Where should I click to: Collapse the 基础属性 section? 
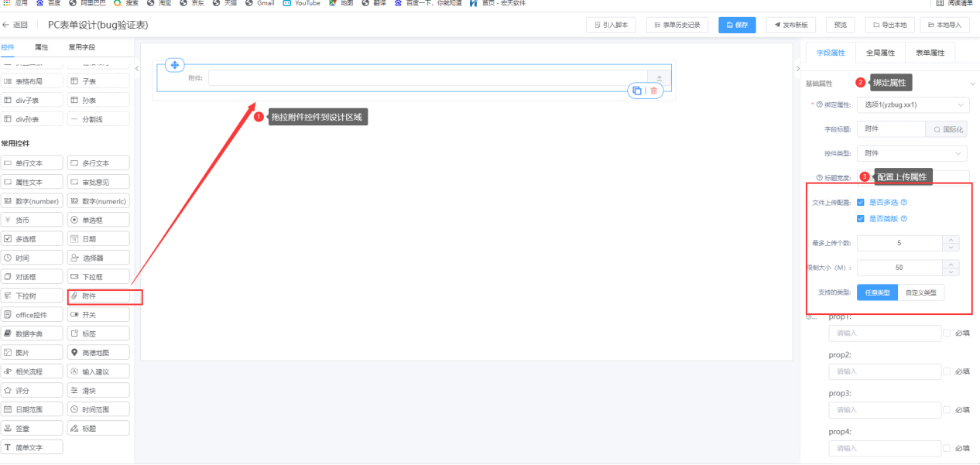click(972, 84)
